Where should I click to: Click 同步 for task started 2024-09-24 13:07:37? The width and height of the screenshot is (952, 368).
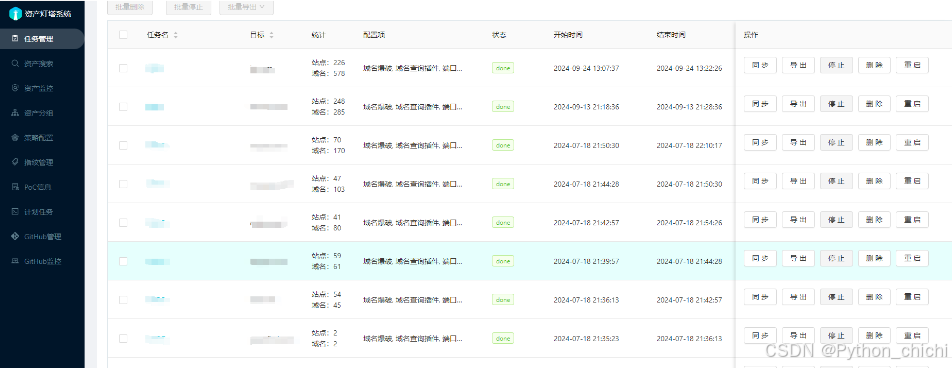[760, 65]
